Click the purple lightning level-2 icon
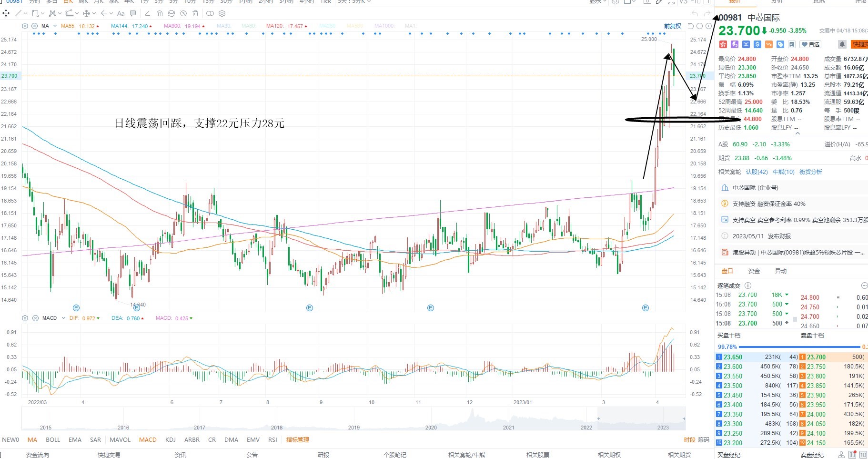 (x=735, y=44)
